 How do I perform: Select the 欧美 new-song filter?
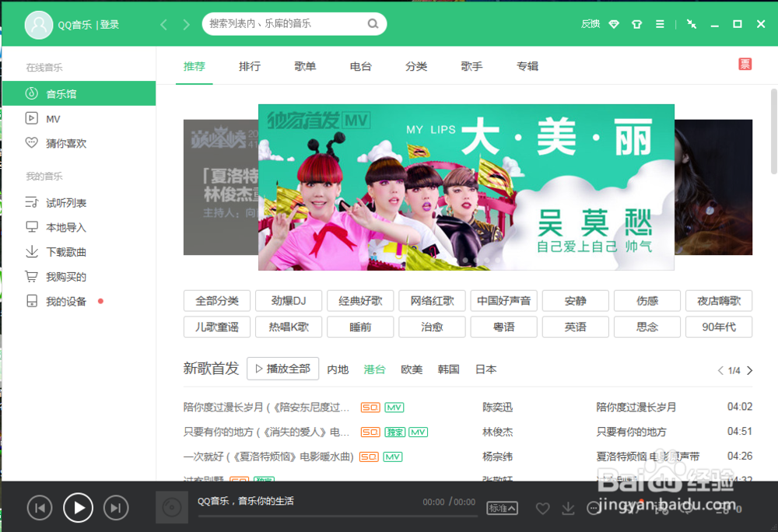point(412,369)
